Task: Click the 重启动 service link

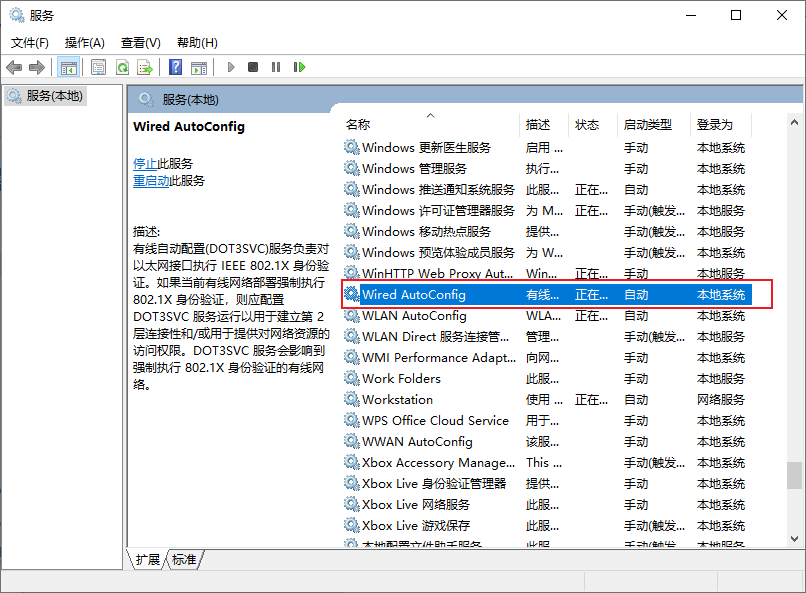Action: click(x=151, y=181)
